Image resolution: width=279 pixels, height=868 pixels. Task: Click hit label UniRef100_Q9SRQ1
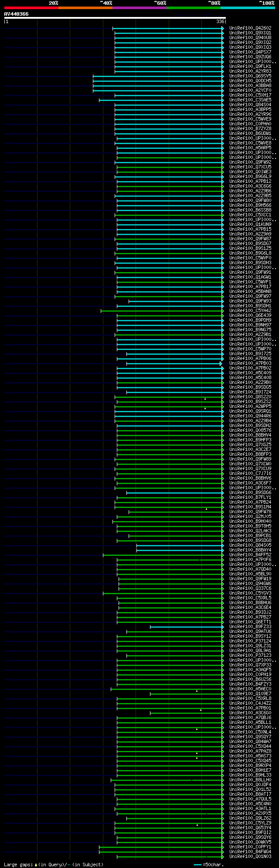(250, 411)
